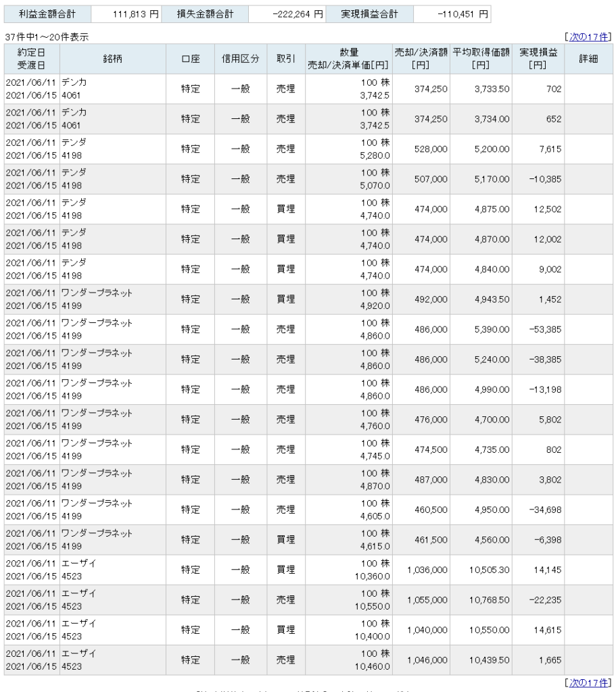Click settlement amount 487,000 for ワンダープラネット
616x692 pixels.
click(x=431, y=479)
